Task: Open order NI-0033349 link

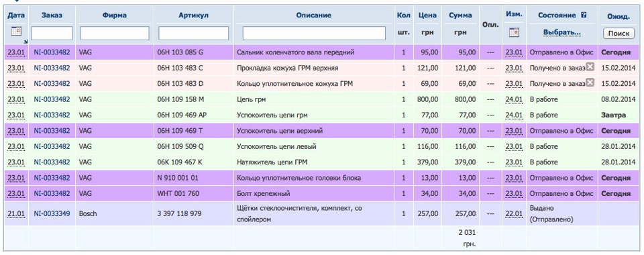Action: pos(52,213)
